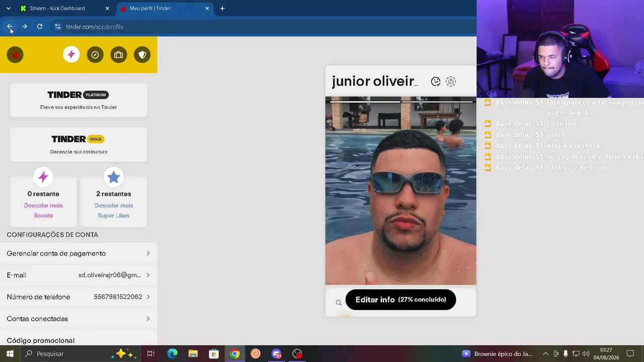Expand the Número de telefone row

[78, 297]
